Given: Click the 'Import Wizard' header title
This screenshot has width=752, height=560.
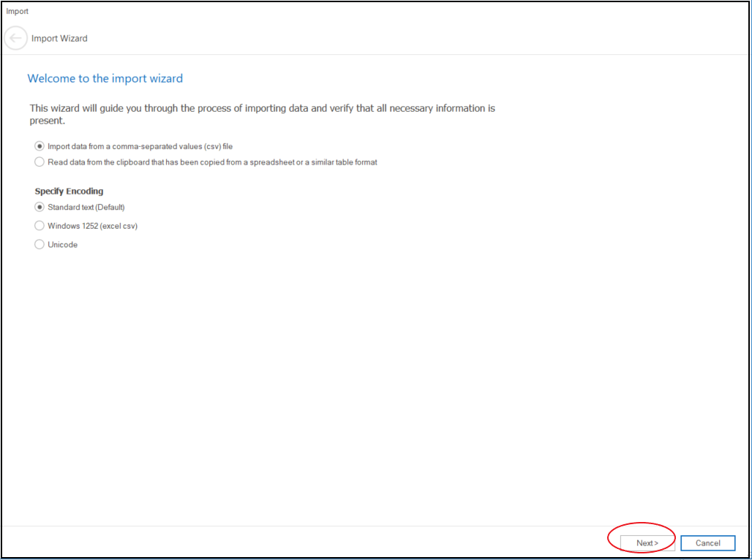Looking at the screenshot, I should [x=59, y=38].
